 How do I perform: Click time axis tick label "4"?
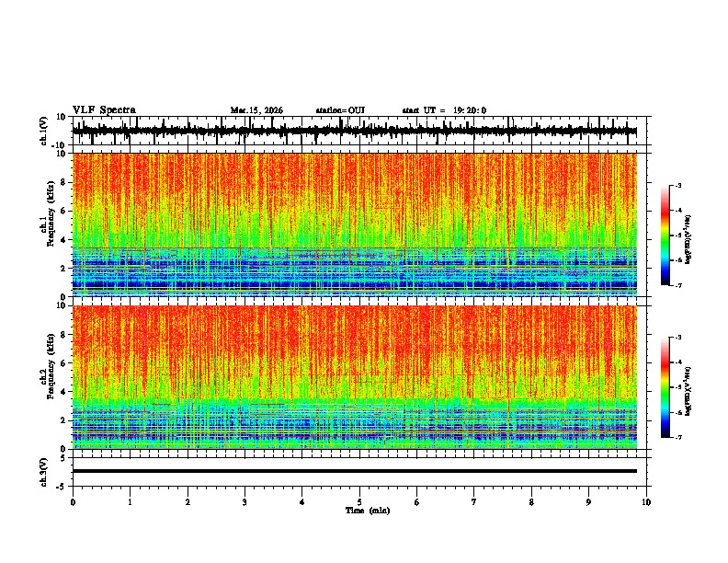pos(302,502)
